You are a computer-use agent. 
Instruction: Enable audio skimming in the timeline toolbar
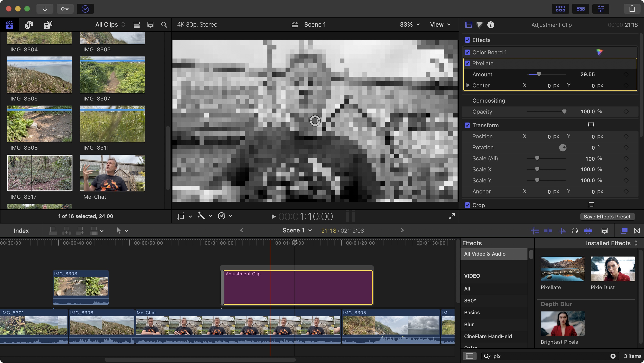pyautogui.click(x=575, y=230)
